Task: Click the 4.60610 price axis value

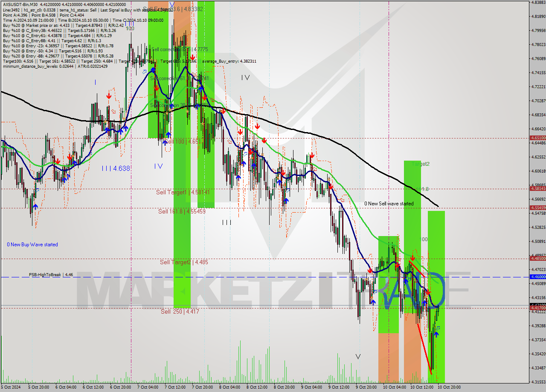Action: pos(539,171)
